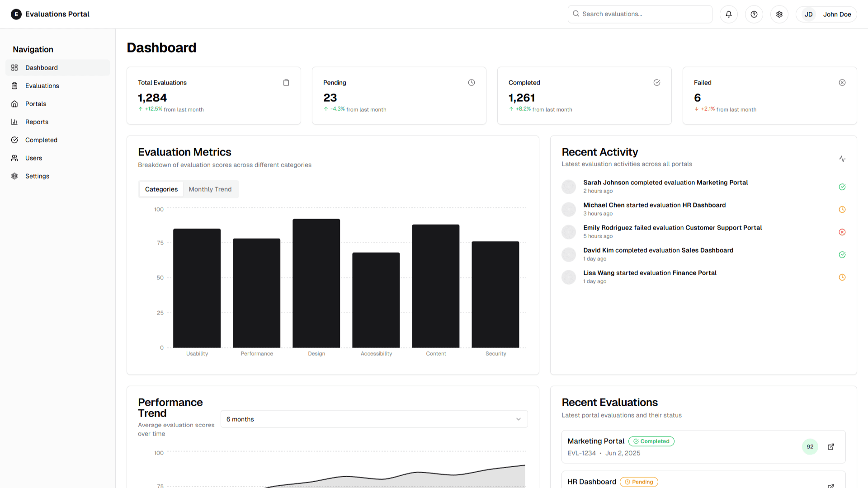Click the 92 score badge
The height and width of the screenshot is (488, 868).
pos(810,447)
